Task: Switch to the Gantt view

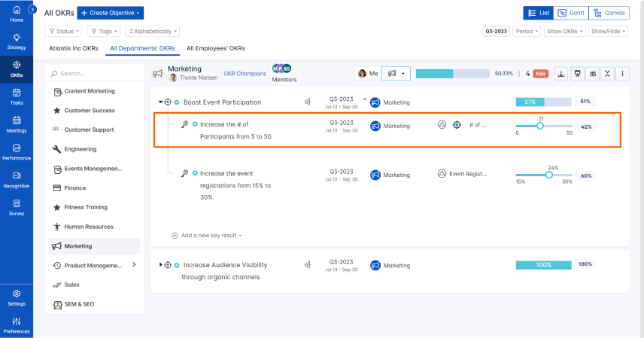Action: pyautogui.click(x=571, y=13)
